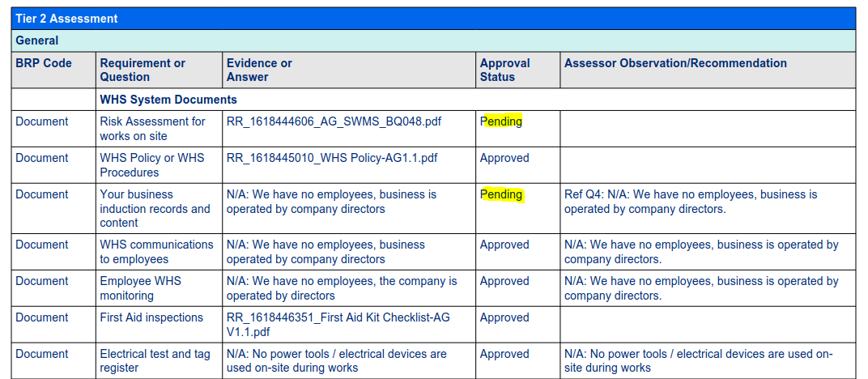Click the Ref Q4 assessor observation text
Screen dimensions: 868x379
coord(690,202)
